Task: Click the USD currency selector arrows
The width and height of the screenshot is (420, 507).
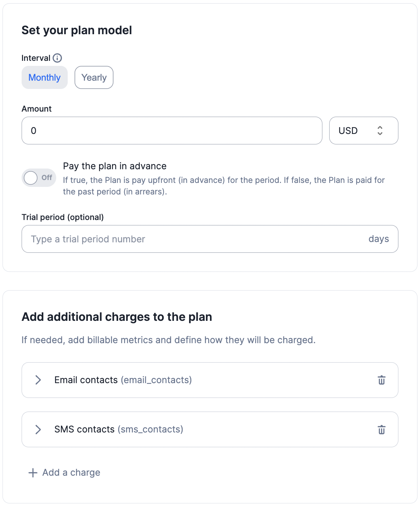Action: (x=380, y=130)
